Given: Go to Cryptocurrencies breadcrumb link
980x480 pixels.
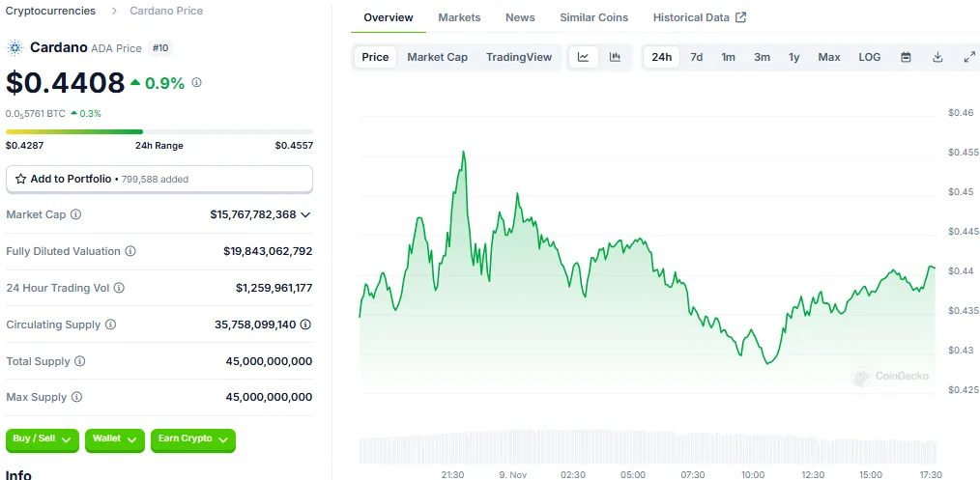Looking at the screenshot, I should [50, 11].
